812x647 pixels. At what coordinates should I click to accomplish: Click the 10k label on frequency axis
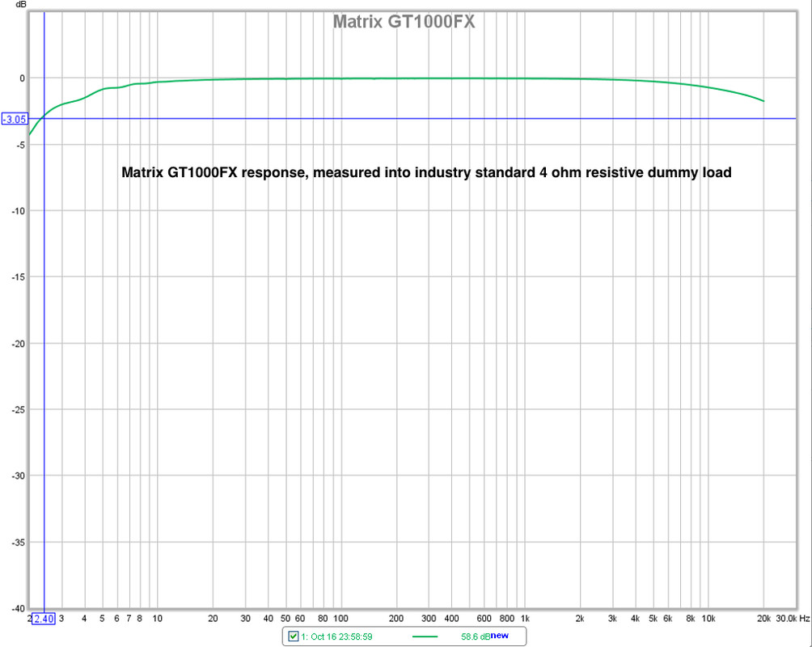click(708, 619)
